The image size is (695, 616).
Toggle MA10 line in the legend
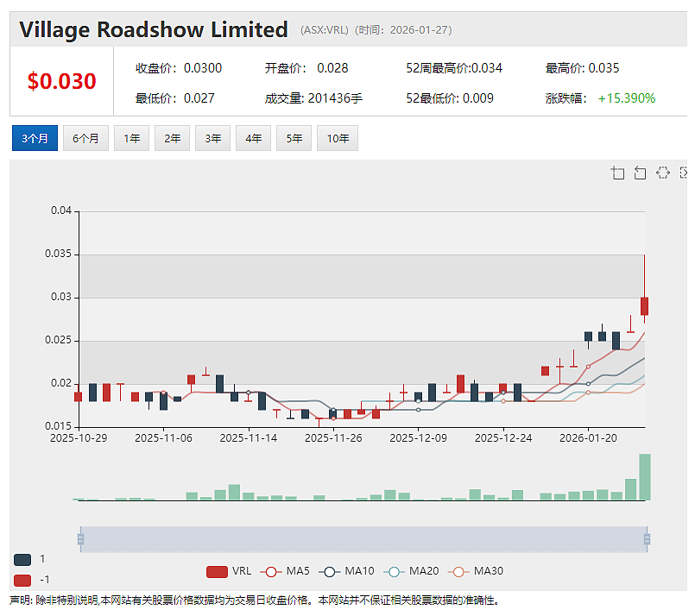[346, 571]
